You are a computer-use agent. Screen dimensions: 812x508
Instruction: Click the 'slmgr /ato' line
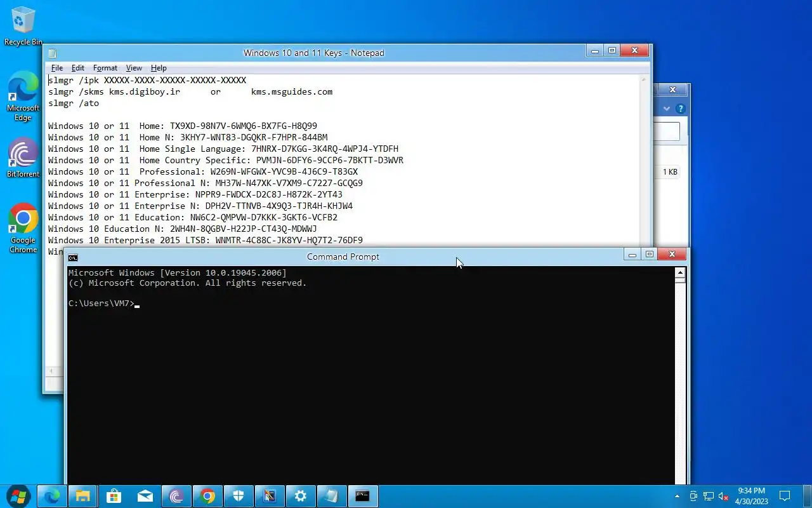tap(74, 104)
